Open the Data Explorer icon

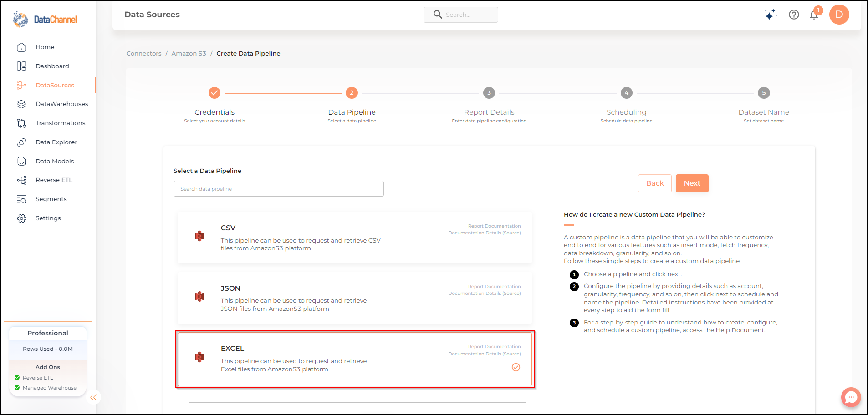[21, 142]
